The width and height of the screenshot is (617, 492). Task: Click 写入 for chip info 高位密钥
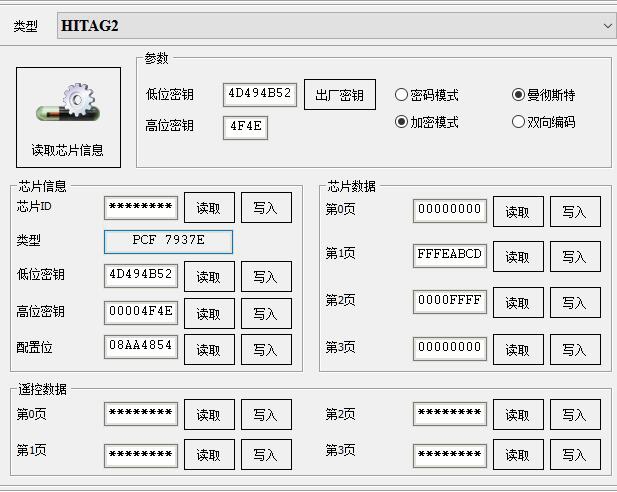pyautogui.click(x=266, y=314)
